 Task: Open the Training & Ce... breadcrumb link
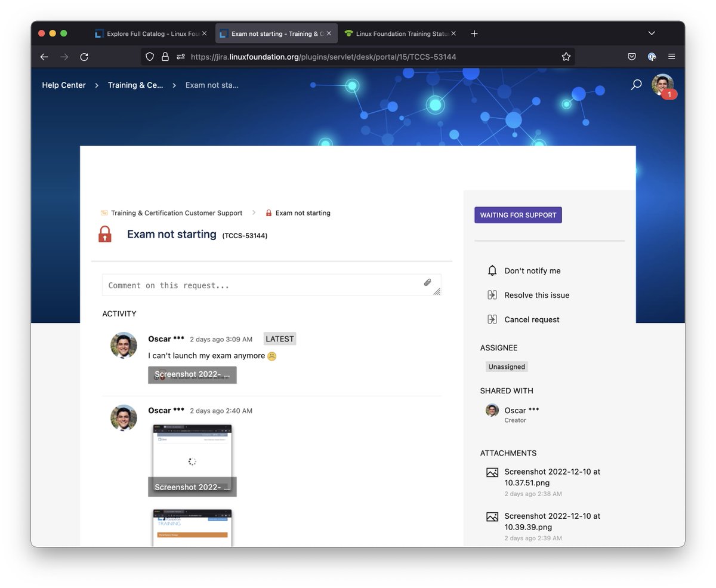point(135,85)
